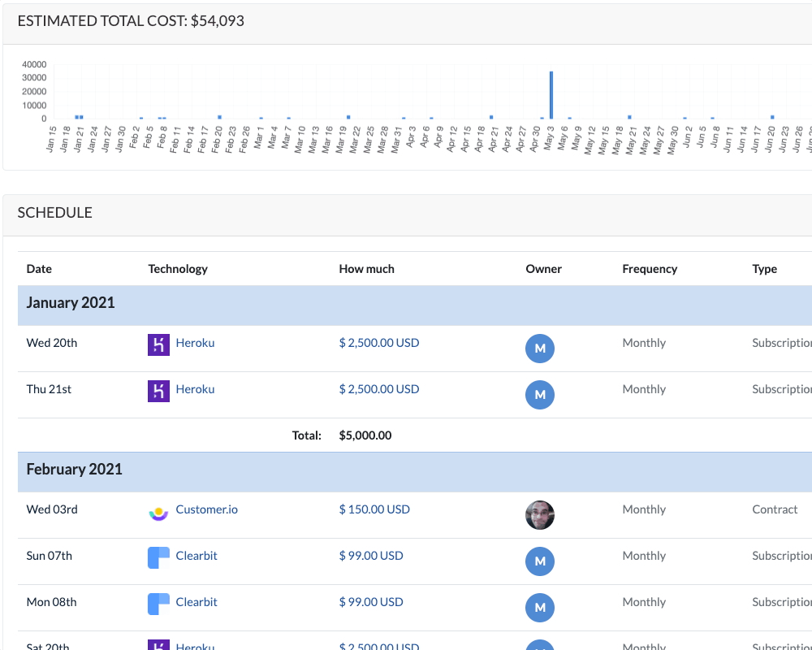This screenshot has height=650, width=812.
Task: Click the Technology column header
Action: [178, 268]
